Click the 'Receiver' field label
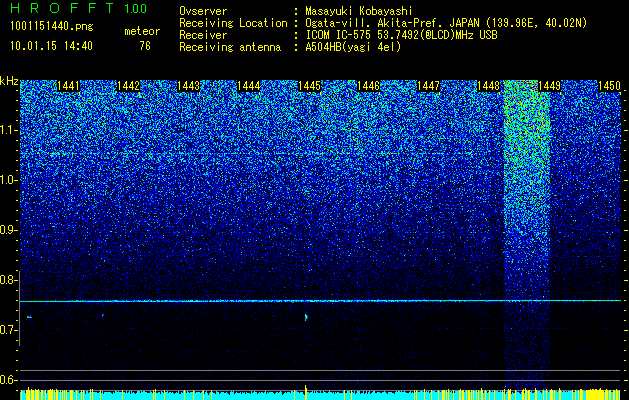629x400 pixels. [x=203, y=35]
